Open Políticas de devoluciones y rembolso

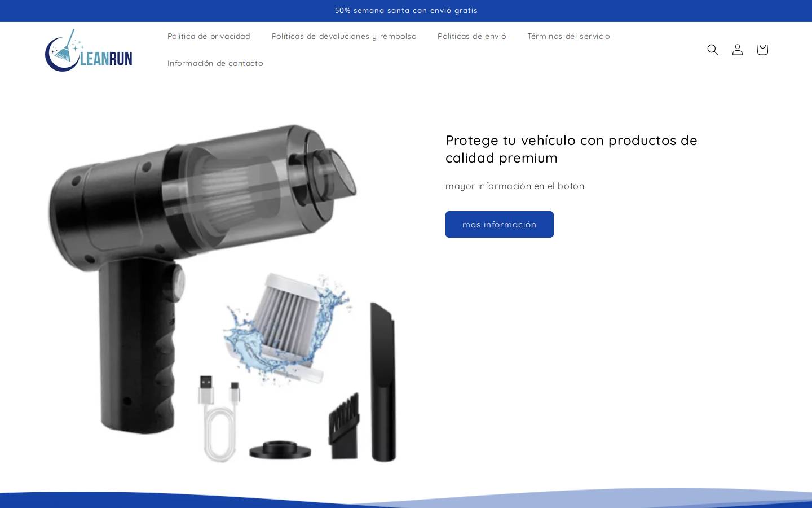[x=344, y=36]
